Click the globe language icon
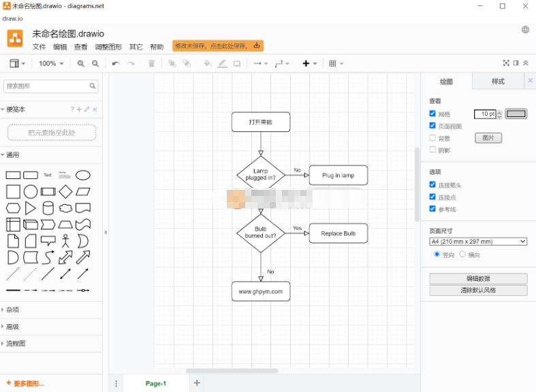This screenshot has height=392, width=536. 525,30
